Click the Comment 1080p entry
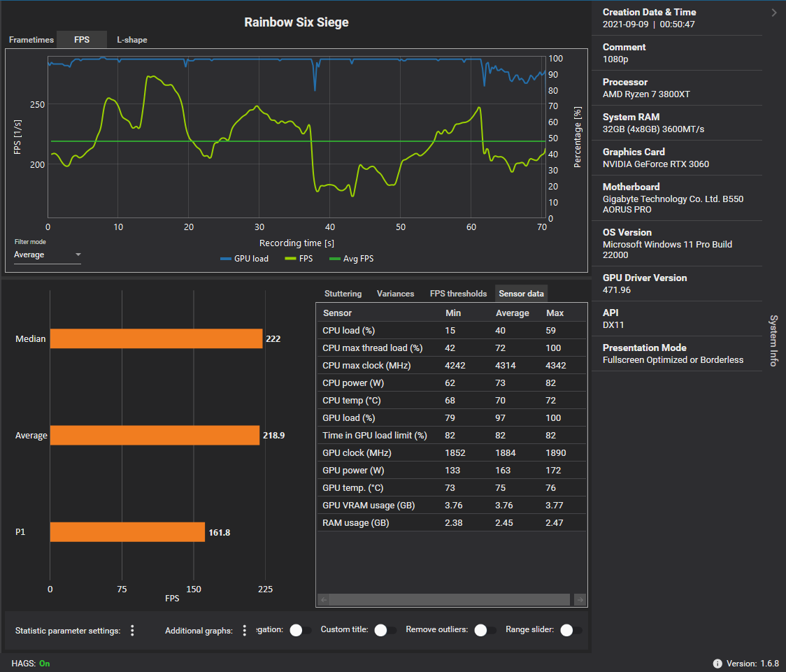Viewport: 786px width, 672px height. [x=677, y=53]
